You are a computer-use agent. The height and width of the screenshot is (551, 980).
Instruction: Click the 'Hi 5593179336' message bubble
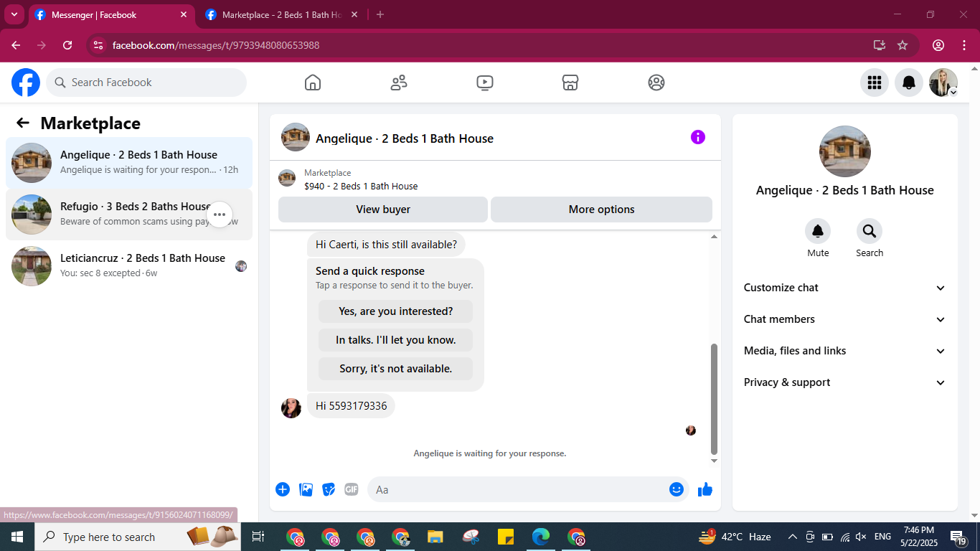tap(351, 406)
